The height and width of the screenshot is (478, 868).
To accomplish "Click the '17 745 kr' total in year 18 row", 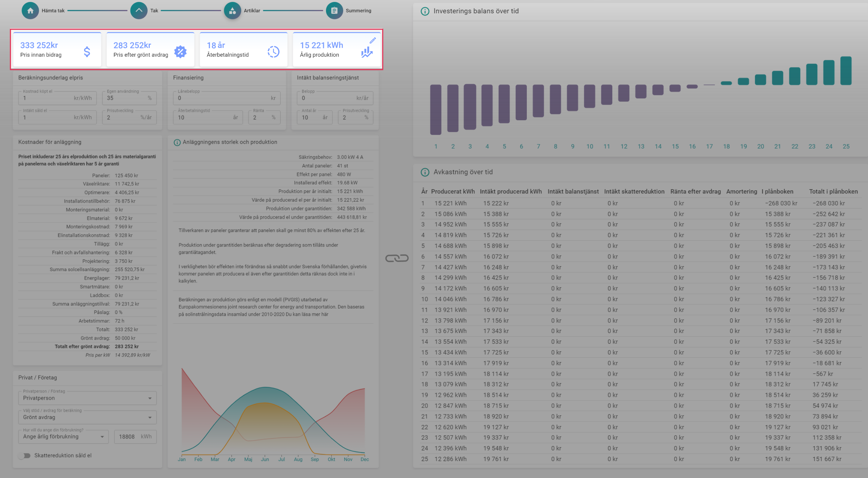I will (825, 384).
